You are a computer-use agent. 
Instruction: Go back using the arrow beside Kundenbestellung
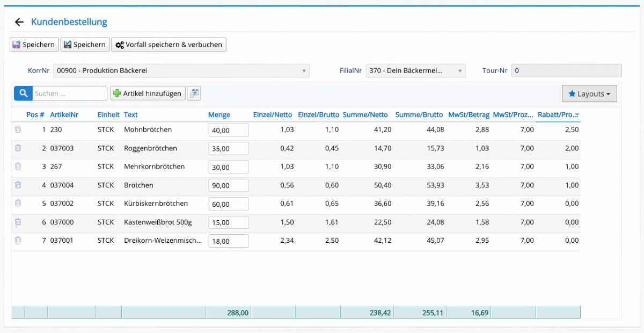point(19,22)
